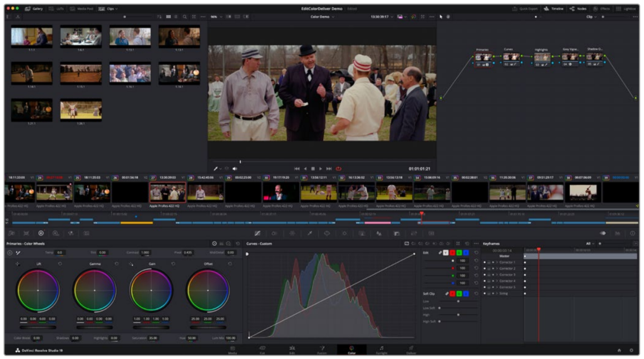Reset the Offset color wheel
The height and width of the screenshot is (359, 644).
pos(230,264)
